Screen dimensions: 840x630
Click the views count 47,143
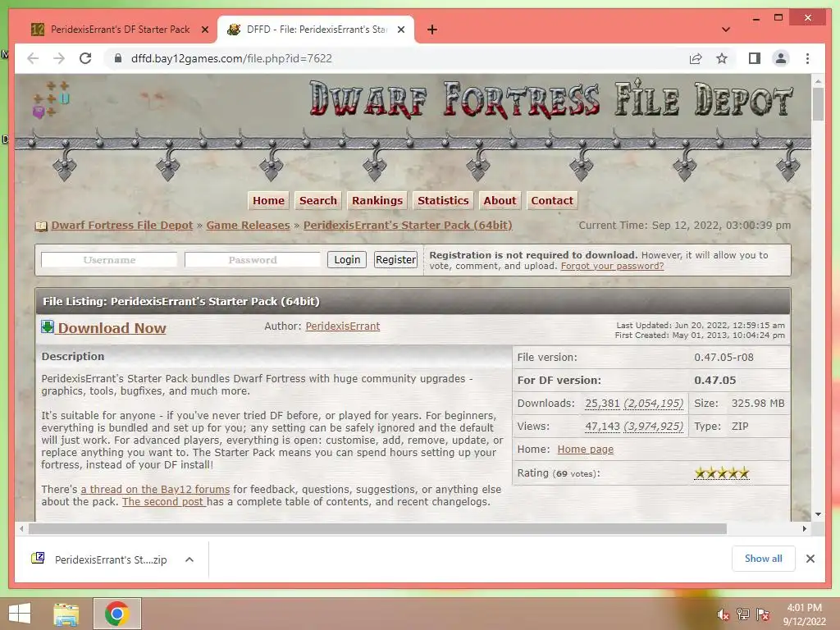(x=602, y=427)
